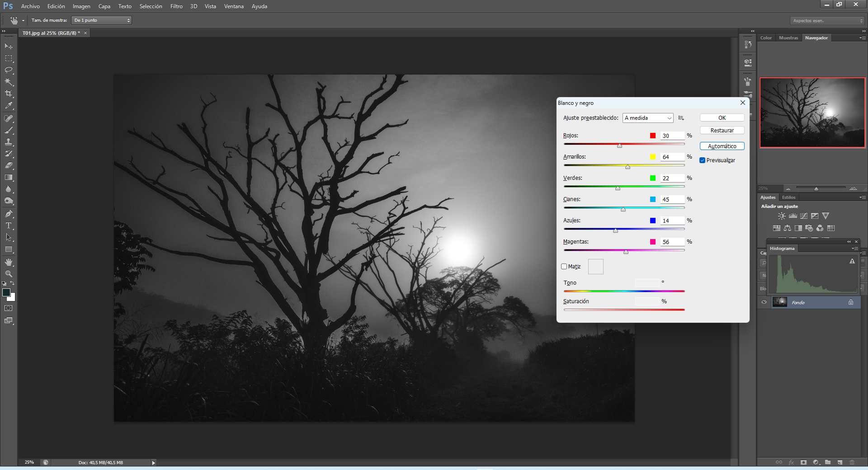
Task: Select the Zoom tool
Action: pos(9,274)
